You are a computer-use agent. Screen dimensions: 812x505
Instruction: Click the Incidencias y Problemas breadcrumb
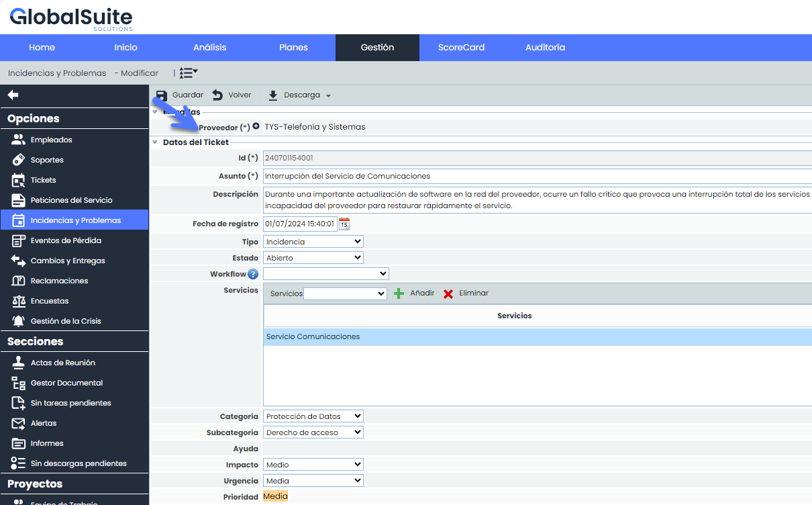pos(57,73)
